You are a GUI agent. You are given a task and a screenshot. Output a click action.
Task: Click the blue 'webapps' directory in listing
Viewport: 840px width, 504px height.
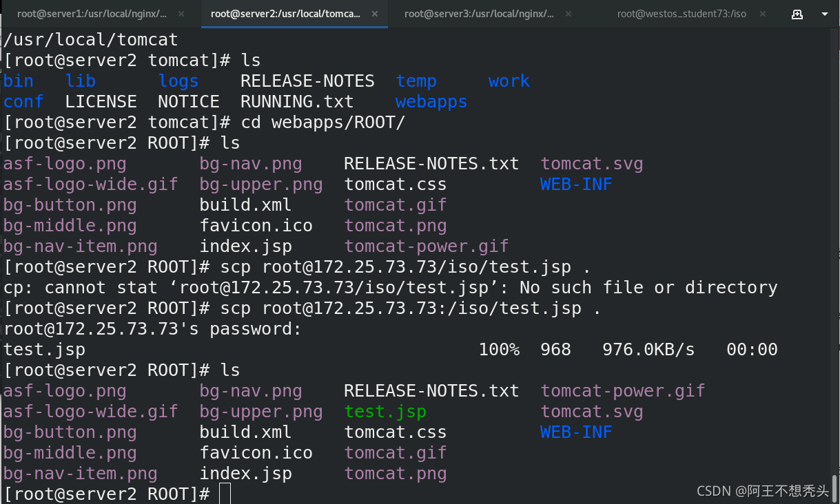coord(431,102)
